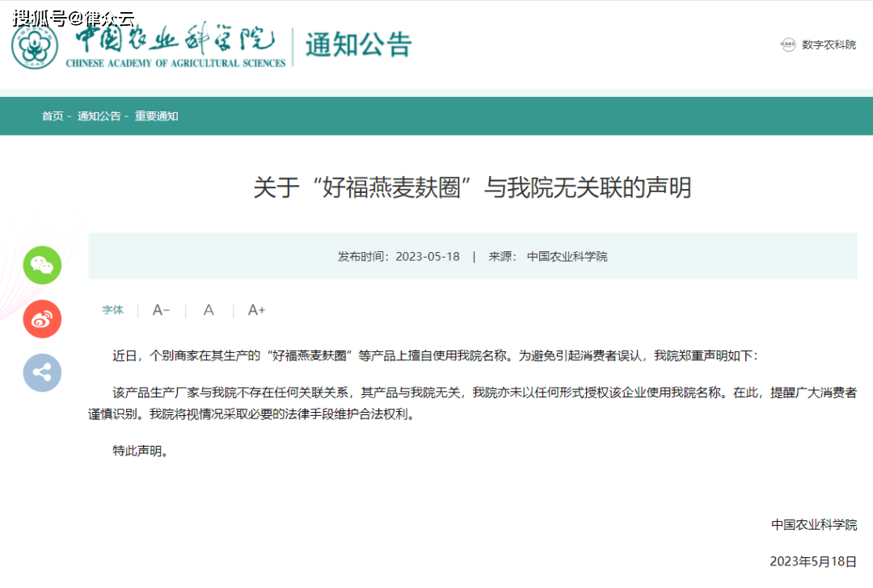Click the 字体 label
Image resolution: width=873 pixels, height=588 pixels.
[112, 310]
